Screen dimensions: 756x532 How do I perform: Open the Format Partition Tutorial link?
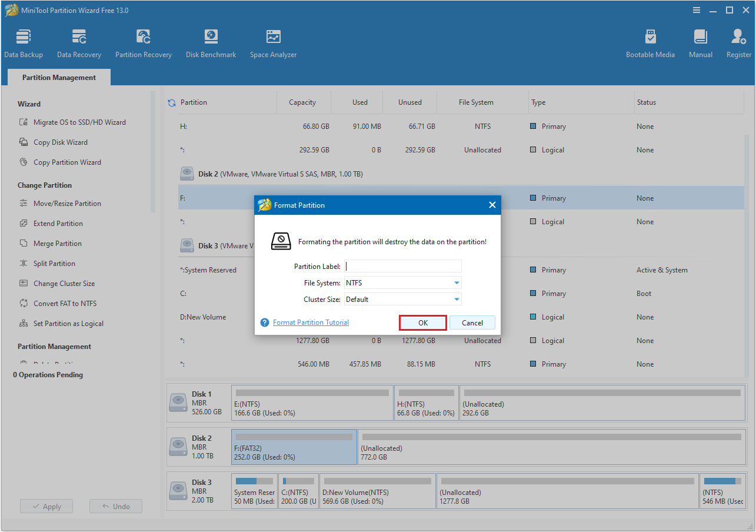[311, 322]
